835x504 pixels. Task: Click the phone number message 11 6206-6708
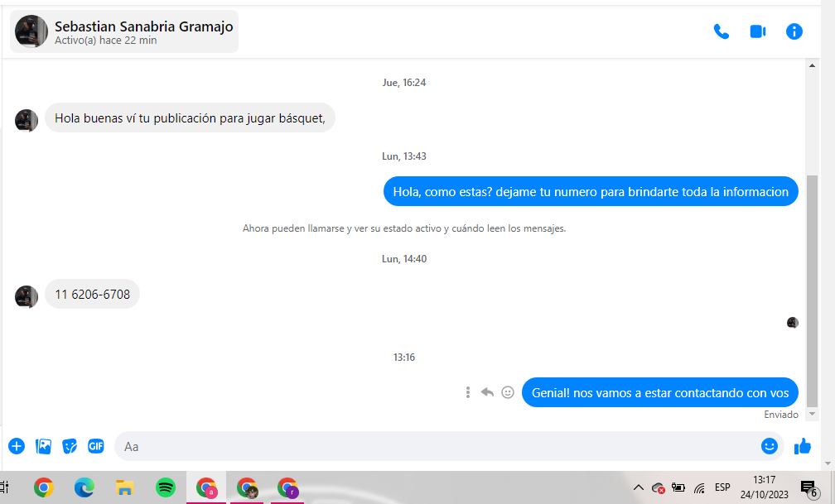point(92,295)
